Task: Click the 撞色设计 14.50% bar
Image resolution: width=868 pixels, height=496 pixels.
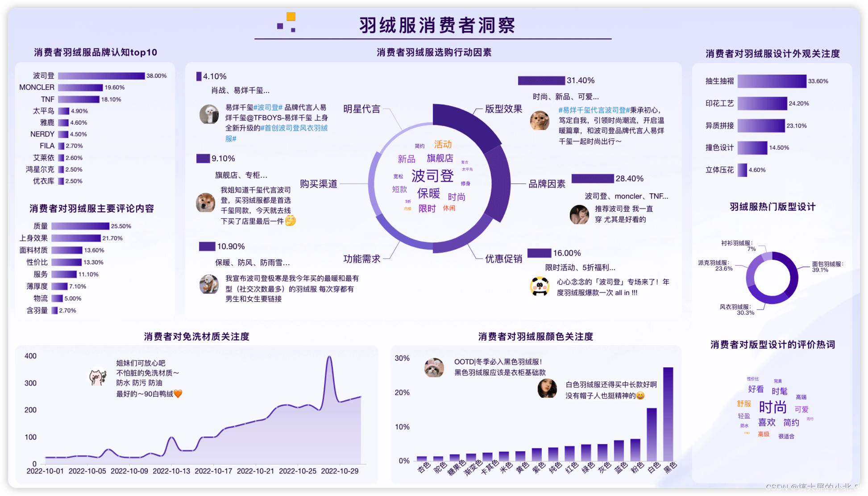Action: click(x=752, y=148)
